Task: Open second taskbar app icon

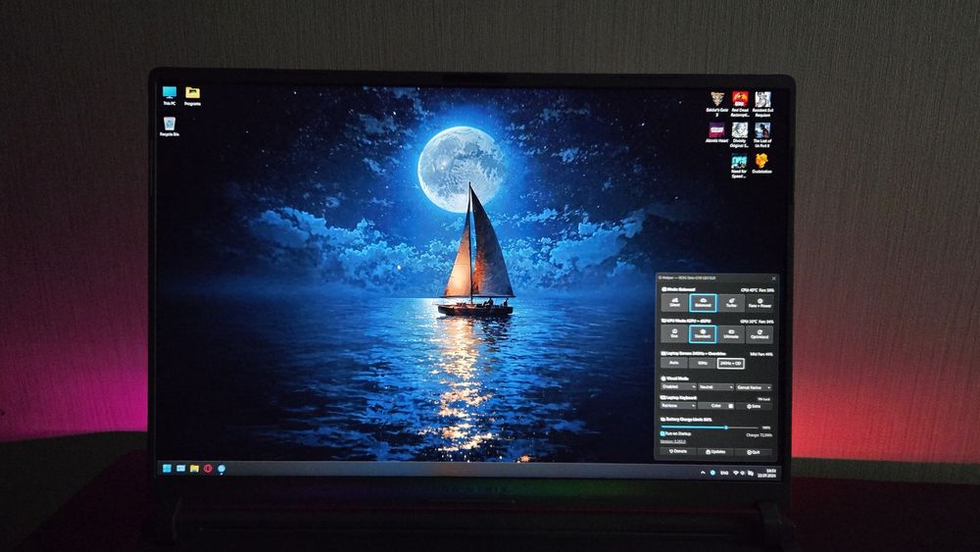Action: tap(180, 469)
